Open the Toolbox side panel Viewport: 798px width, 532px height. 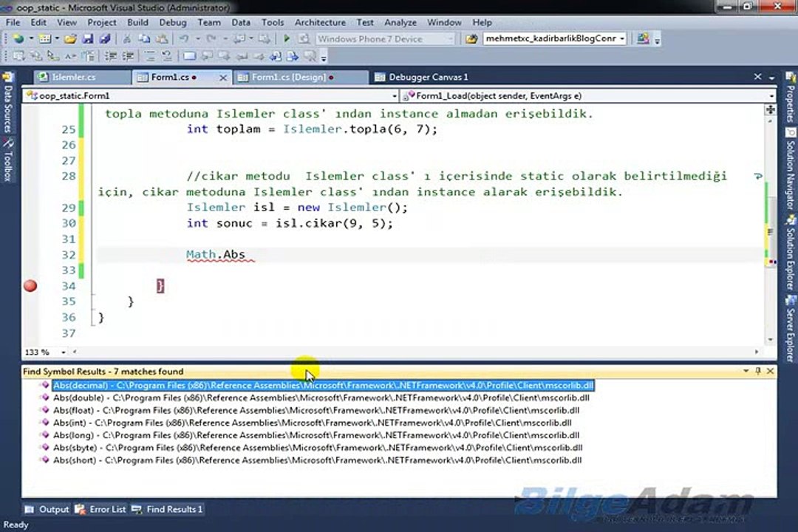(7, 160)
